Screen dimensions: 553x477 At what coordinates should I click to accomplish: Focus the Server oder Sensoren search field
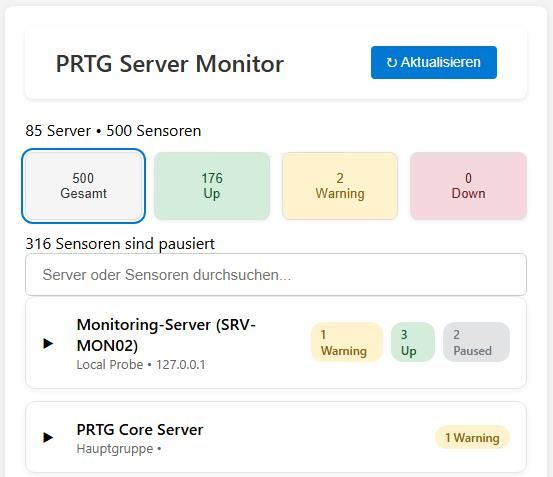276,275
